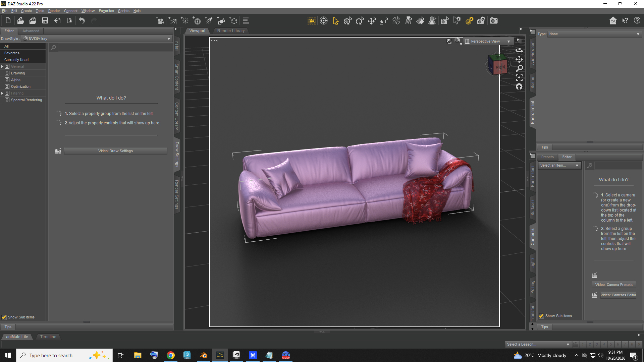Screen dimensions: 644x362
Task: Open the Timeline tab
Action: pyautogui.click(x=48, y=337)
